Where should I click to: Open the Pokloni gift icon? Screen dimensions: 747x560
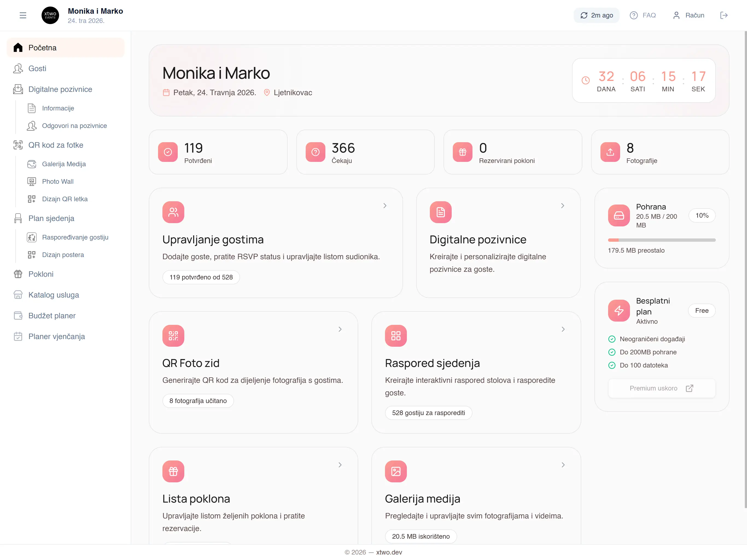(x=18, y=274)
